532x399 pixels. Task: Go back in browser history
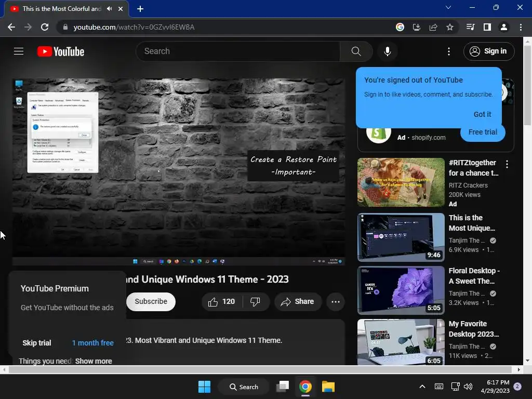pos(11,27)
